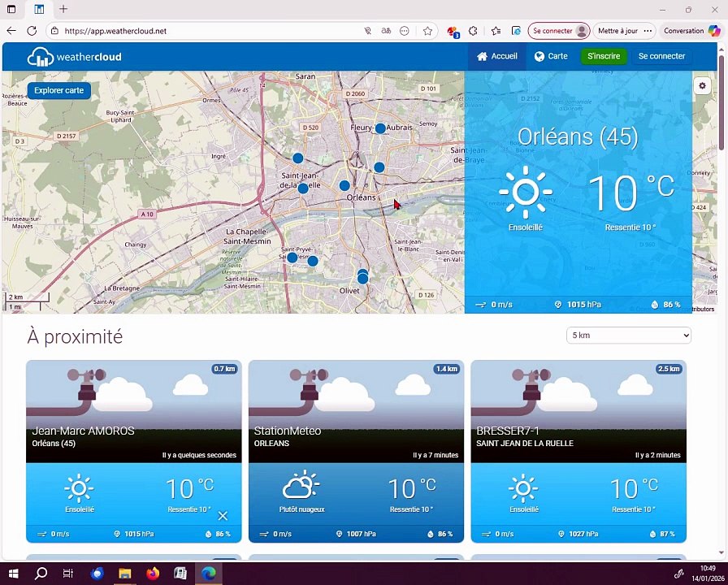Launch Firefox from the taskbar

pyautogui.click(x=153, y=574)
